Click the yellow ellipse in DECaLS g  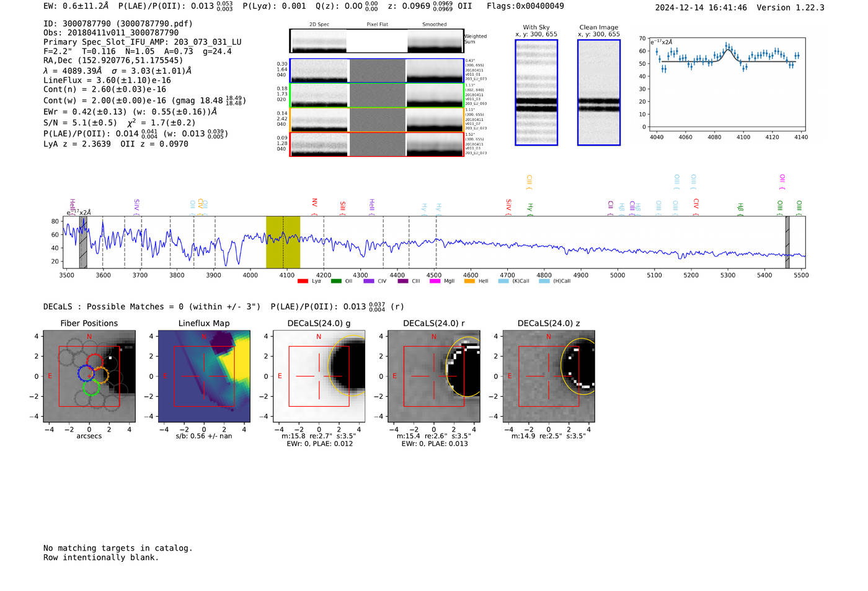pyautogui.click(x=347, y=366)
